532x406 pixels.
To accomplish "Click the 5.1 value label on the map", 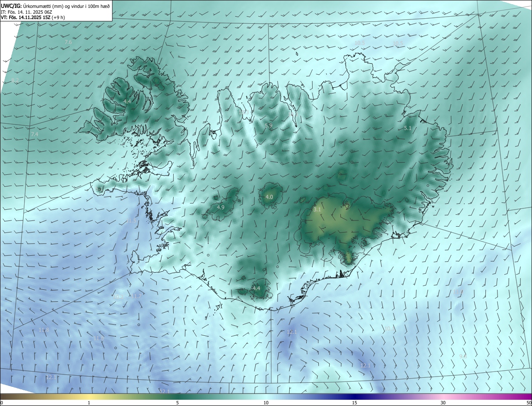I will tap(408, 128).
